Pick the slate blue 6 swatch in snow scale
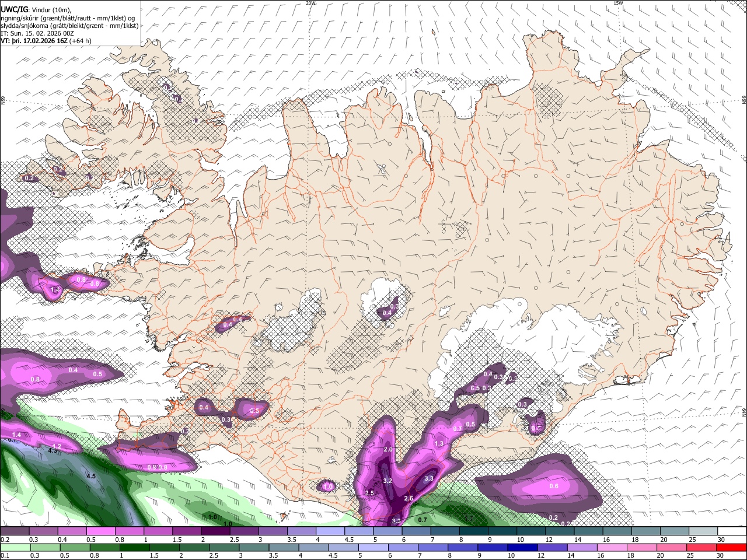The image size is (747, 560). (x=417, y=531)
